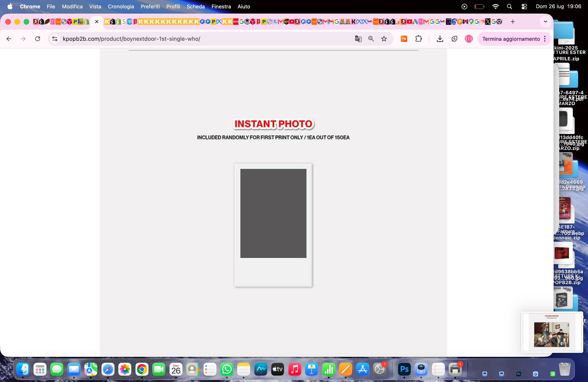Viewport: 588px width, 382px height.
Task: Reload the kpopb2b page
Action: [38, 39]
